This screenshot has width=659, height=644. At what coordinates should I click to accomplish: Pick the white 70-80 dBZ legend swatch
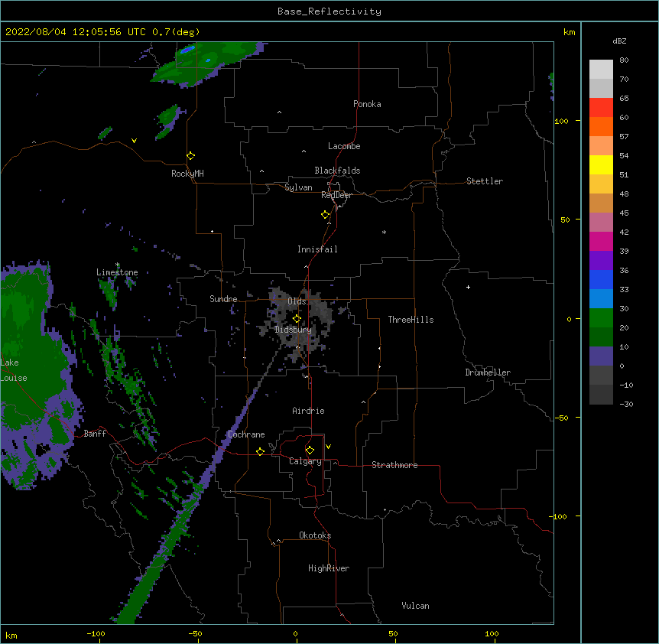(601, 70)
